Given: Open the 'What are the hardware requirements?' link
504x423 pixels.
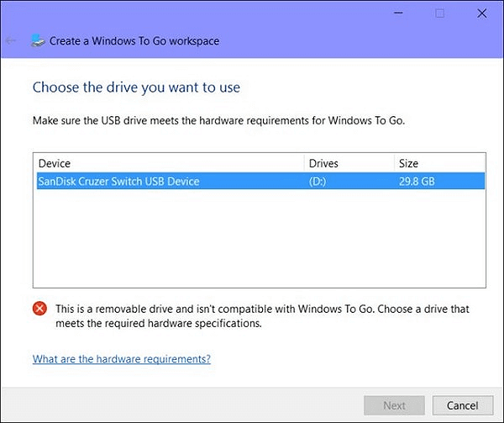Looking at the screenshot, I should tap(121, 359).
